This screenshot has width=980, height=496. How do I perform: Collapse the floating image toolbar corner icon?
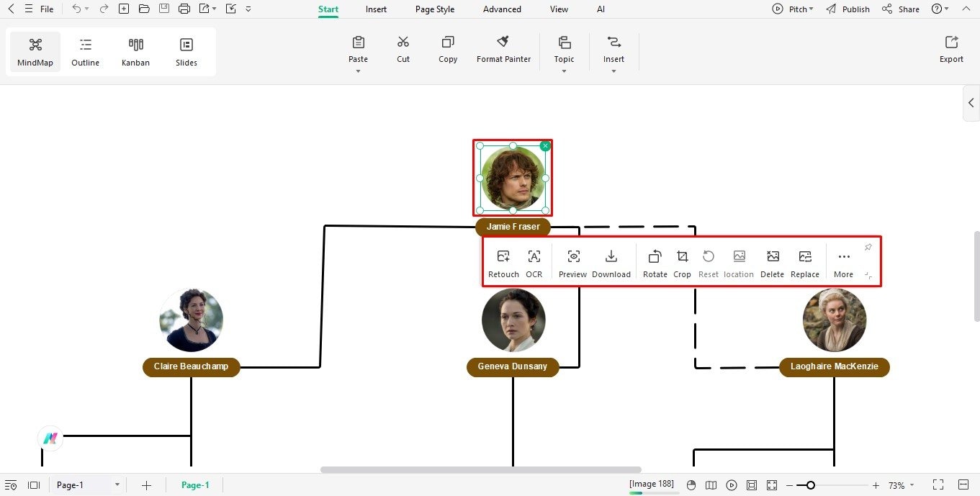pyautogui.click(x=868, y=275)
